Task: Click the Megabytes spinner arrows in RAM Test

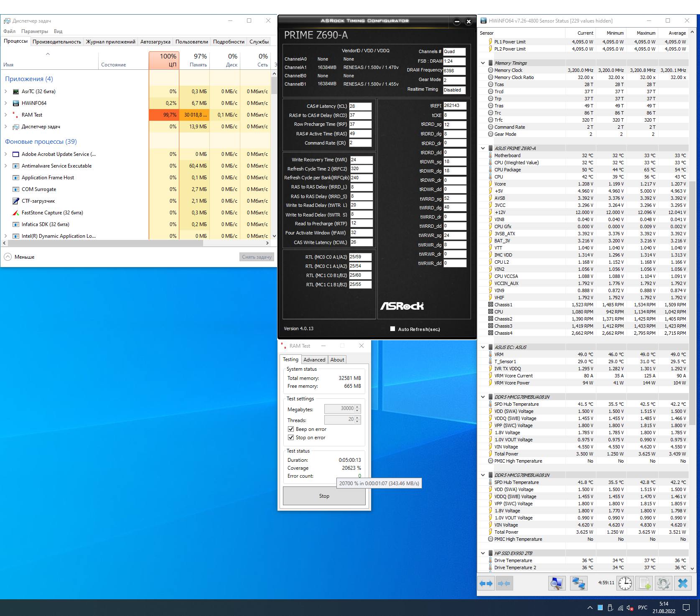Action: click(357, 409)
